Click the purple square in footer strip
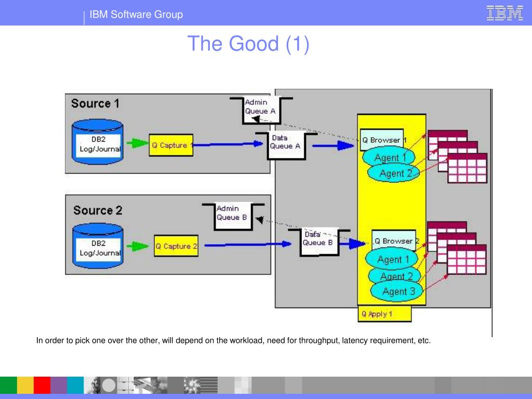Image resolution: width=532 pixels, height=399 pixels. click(59, 385)
